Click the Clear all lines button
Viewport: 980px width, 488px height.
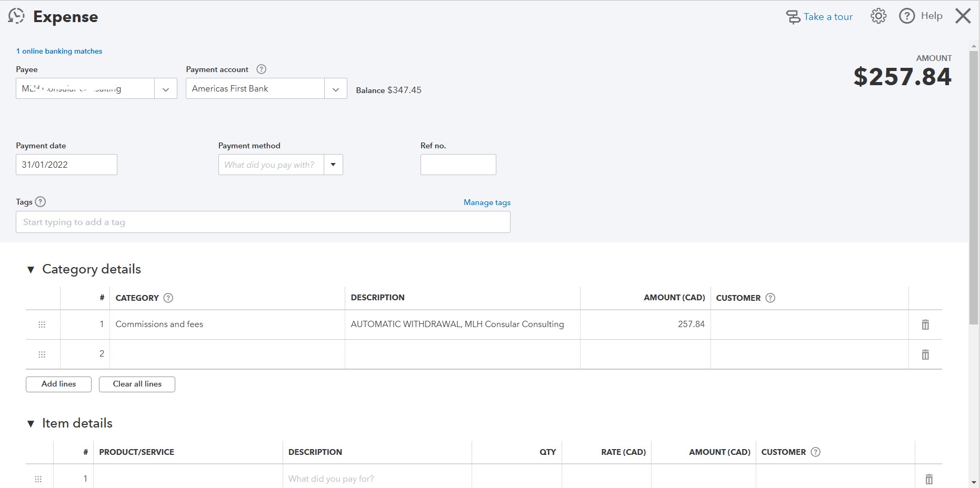click(137, 384)
